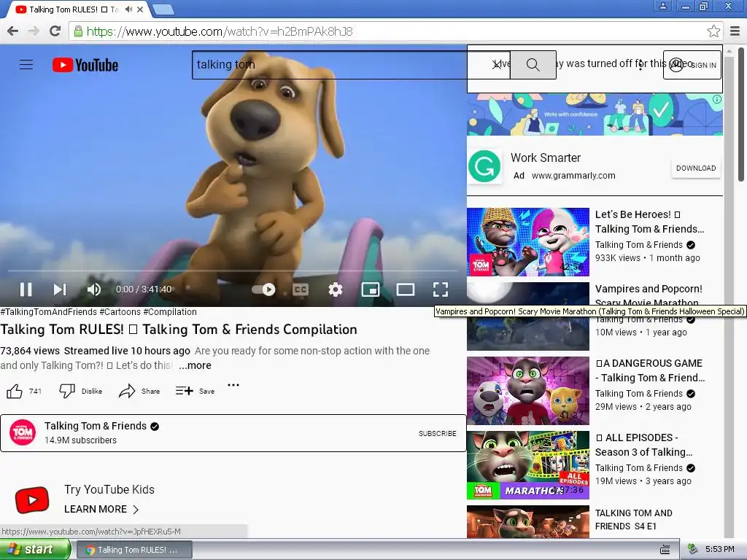Switch to theater mode

coord(406,289)
